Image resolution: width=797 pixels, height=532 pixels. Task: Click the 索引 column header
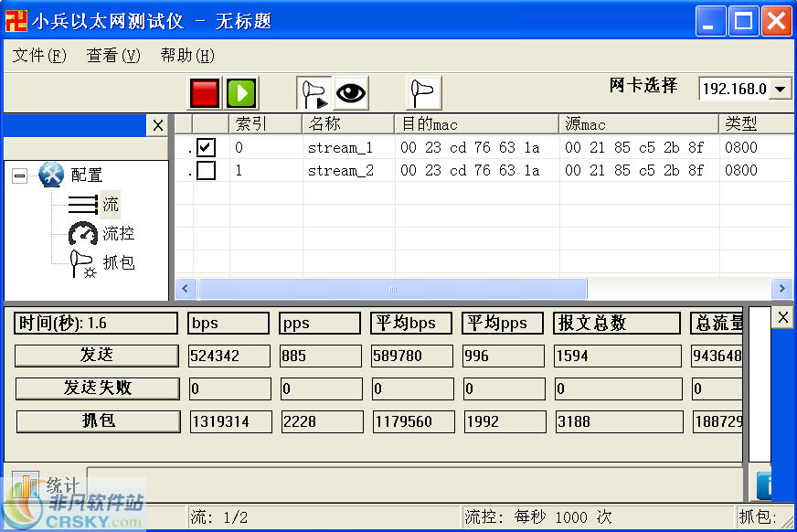click(x=266, y=123)
